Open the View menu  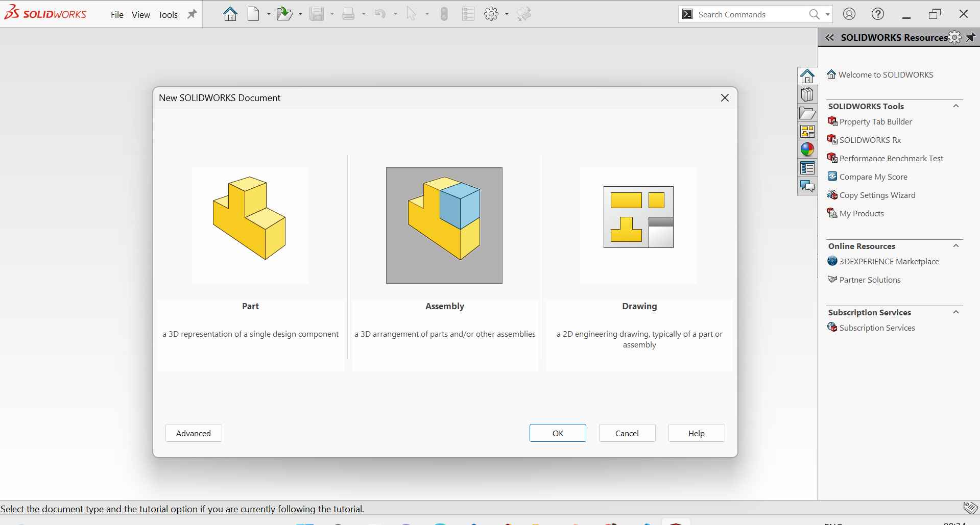pos(141,15)
